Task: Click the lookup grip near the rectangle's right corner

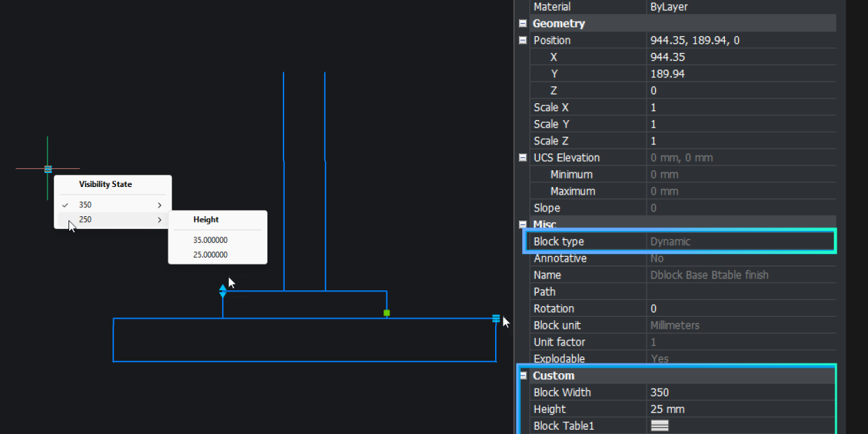Action: coord(496,318)
